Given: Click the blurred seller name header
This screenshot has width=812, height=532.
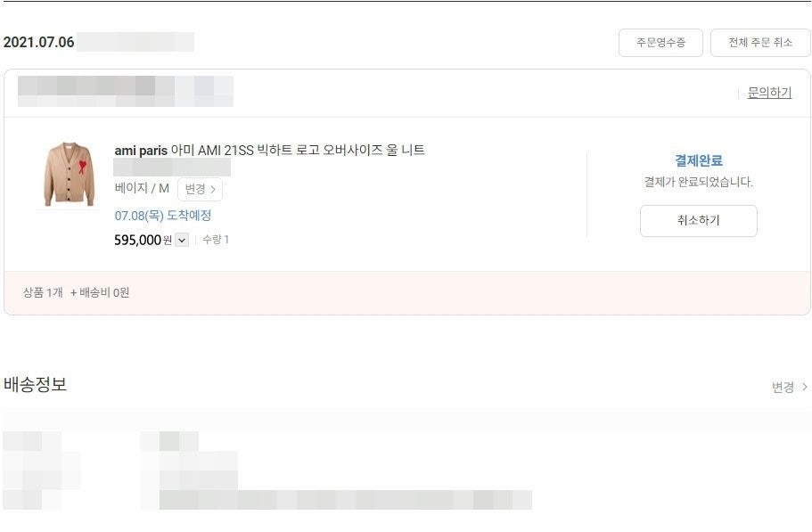Looking at the screenshot, I should pos(126,91).
